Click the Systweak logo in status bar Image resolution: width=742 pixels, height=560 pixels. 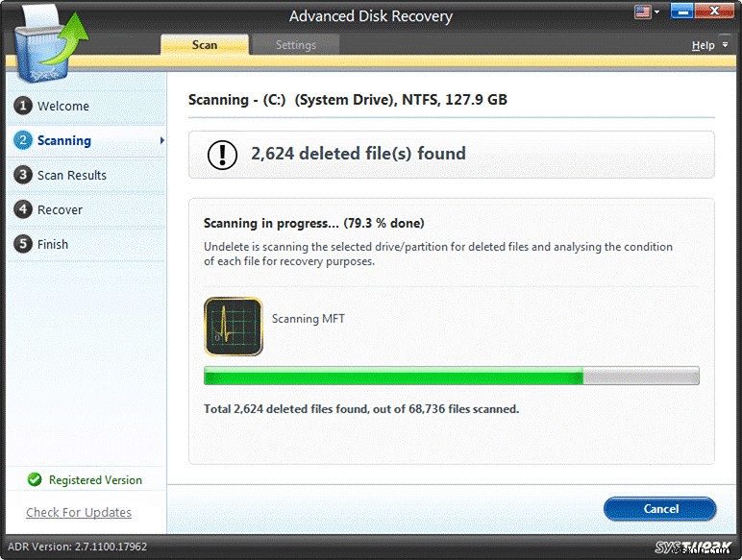coord(694,548)
